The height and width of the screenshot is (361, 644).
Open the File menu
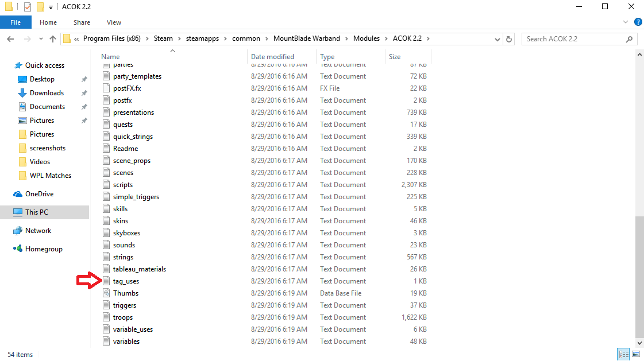pos(16,22)
